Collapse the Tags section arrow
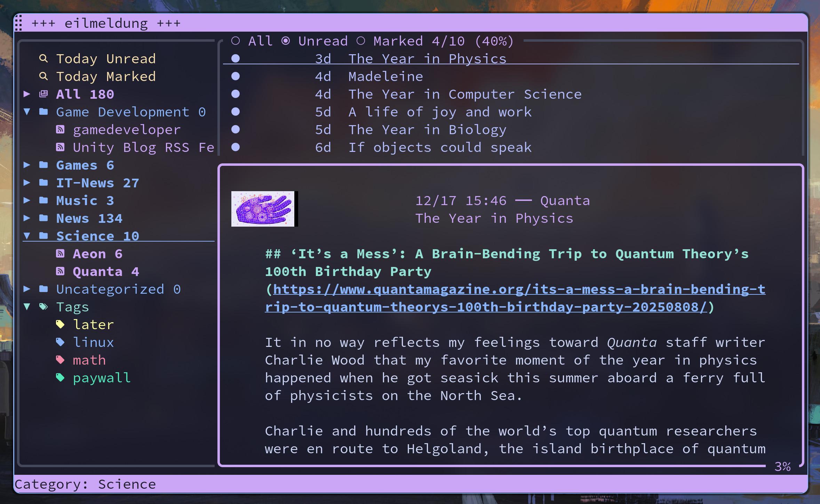The width and height of the screenshot is (820, 504). pyautogui.click(x=27, y=307)
